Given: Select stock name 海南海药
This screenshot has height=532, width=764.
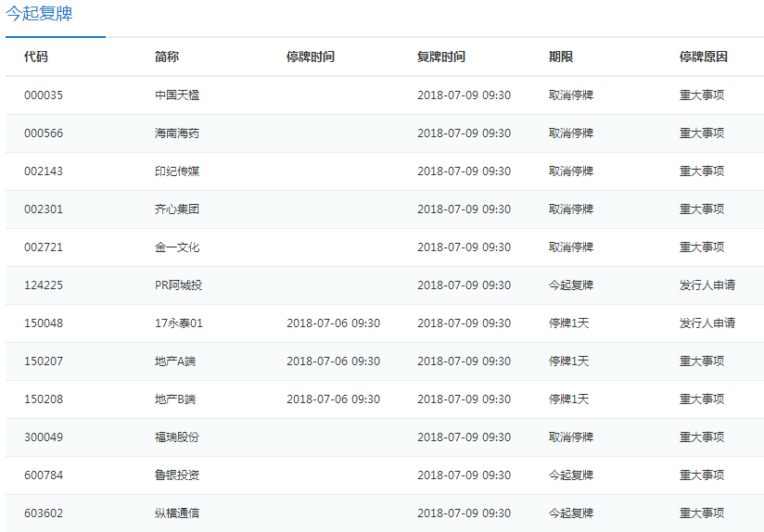Looking at the screenshot, I should click(x=177, y=133).
